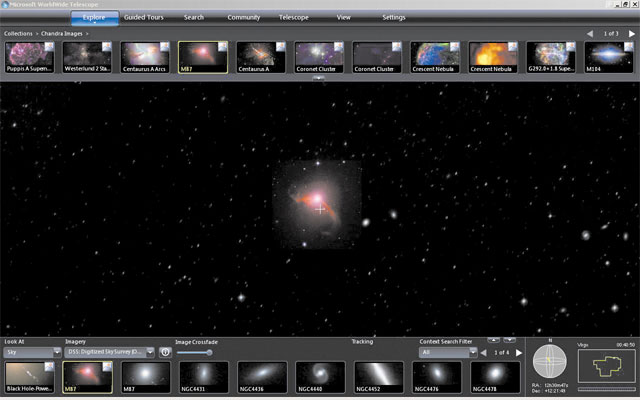Click the Chandra Images breadcrumb
This screenshot has height=400, width=640.
pos(62,33)
